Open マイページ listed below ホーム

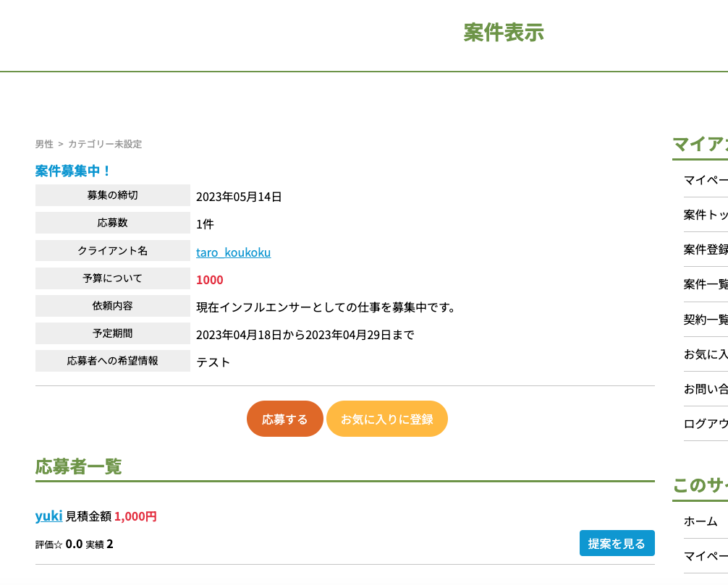[706, 556]
